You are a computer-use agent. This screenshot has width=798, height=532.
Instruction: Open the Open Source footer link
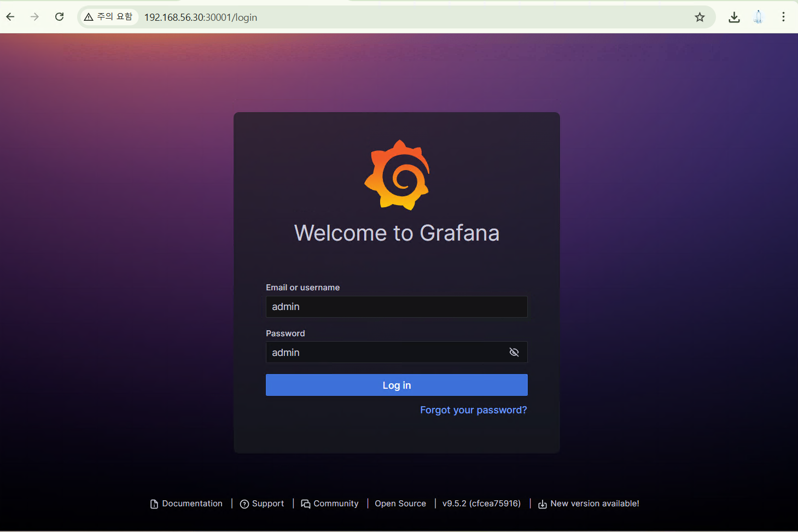pyautogui.click(x=400, y=504)
